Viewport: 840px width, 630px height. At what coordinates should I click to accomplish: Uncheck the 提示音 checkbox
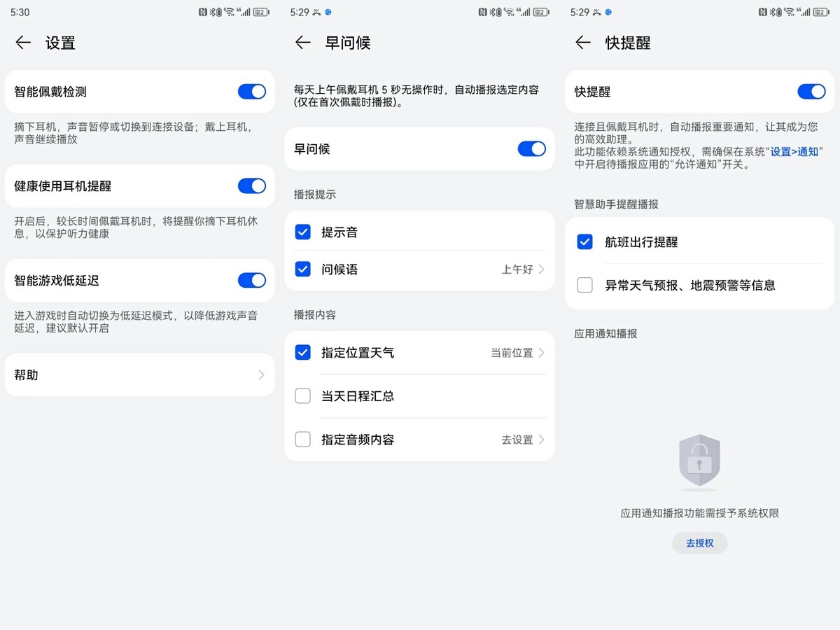point(302,230)
